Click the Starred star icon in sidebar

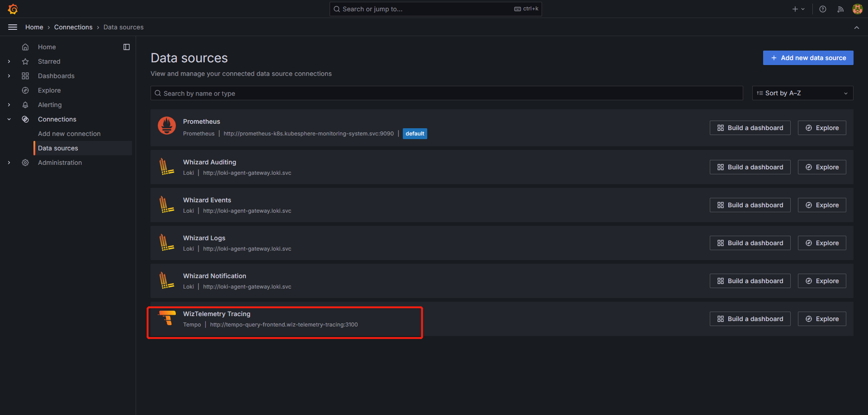[x=25, y=61]
